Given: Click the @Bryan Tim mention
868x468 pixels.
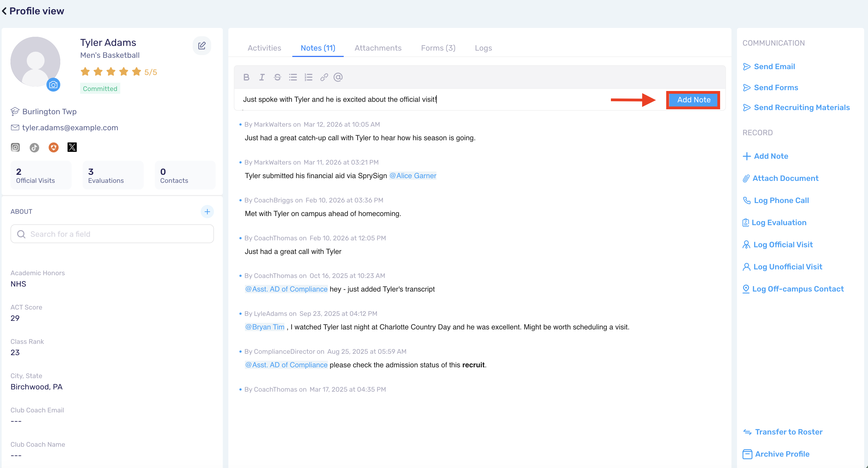Looking at the screenshot, I should click(x=265, y=327).
